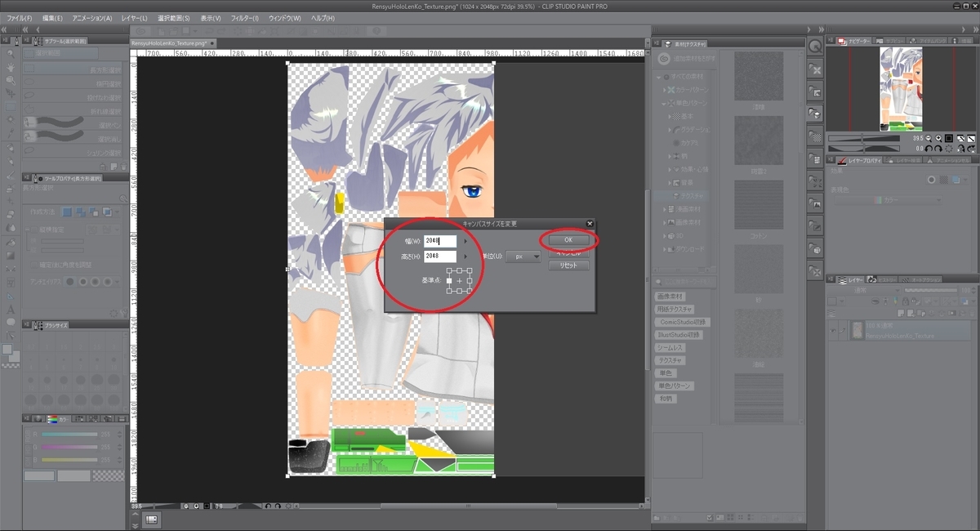
Task: Expand the 漫画素材 material folder
Action: click(665, 209)
